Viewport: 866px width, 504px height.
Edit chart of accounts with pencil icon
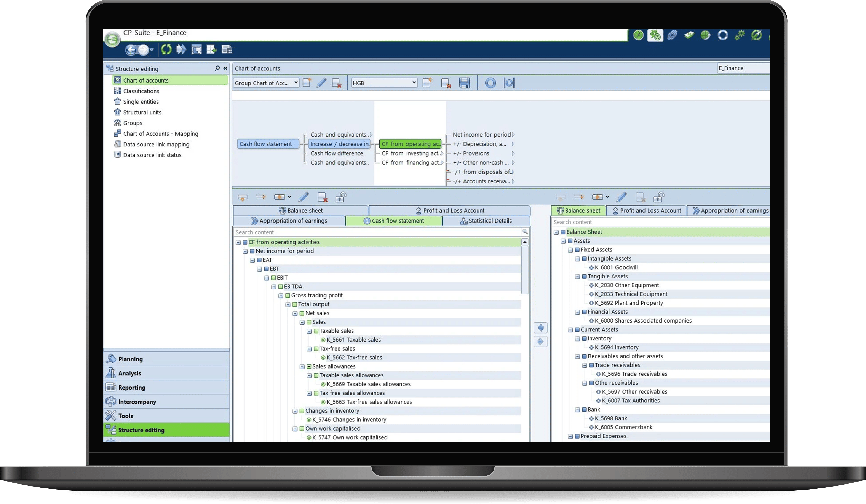coord(321,83)
